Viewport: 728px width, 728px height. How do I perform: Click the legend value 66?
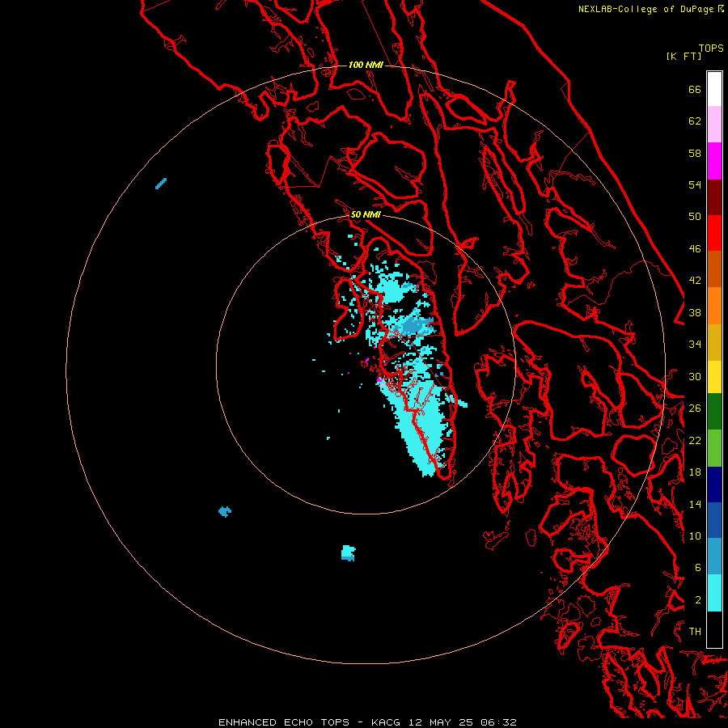[695, 89]
